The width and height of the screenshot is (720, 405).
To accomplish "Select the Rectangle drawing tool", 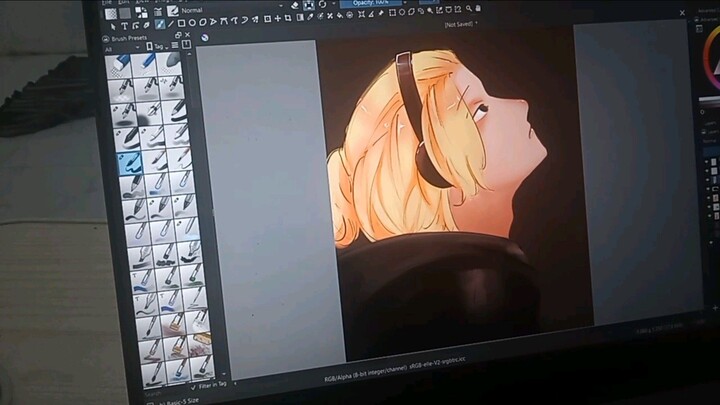I will pyautogui.click(x=181, y=23).
